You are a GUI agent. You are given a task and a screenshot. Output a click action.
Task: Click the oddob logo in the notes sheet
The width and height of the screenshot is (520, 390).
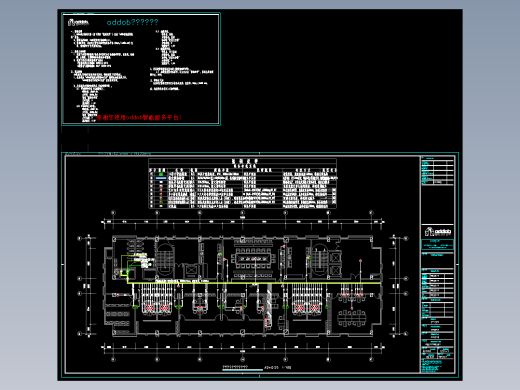click(78, 22)
